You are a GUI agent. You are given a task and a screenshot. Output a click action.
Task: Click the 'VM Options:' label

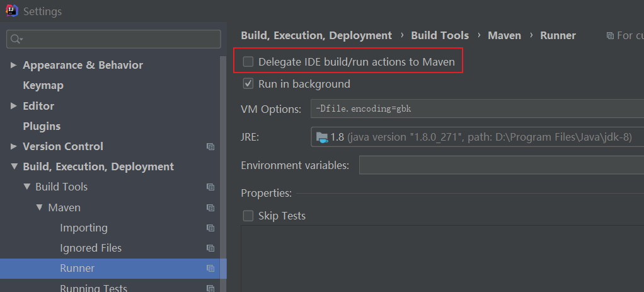click(271, 109)
